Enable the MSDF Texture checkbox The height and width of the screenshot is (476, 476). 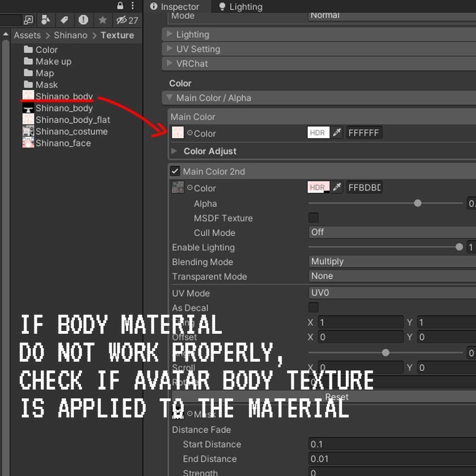coord(313,218)
